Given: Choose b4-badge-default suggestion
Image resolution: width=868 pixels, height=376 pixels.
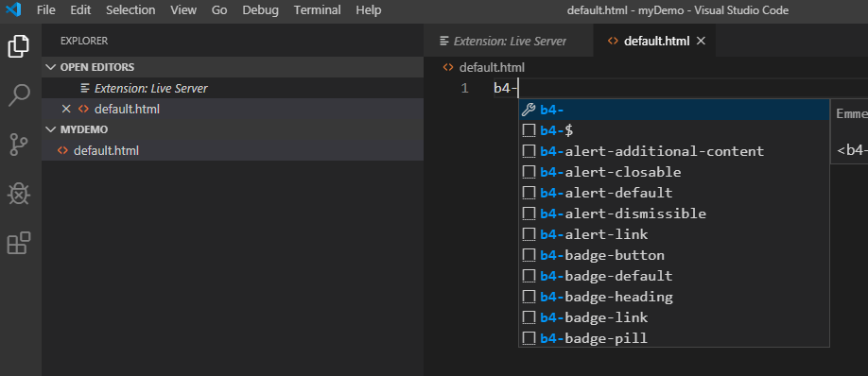Looking at the screenshot, I should (x=674, y=276).
